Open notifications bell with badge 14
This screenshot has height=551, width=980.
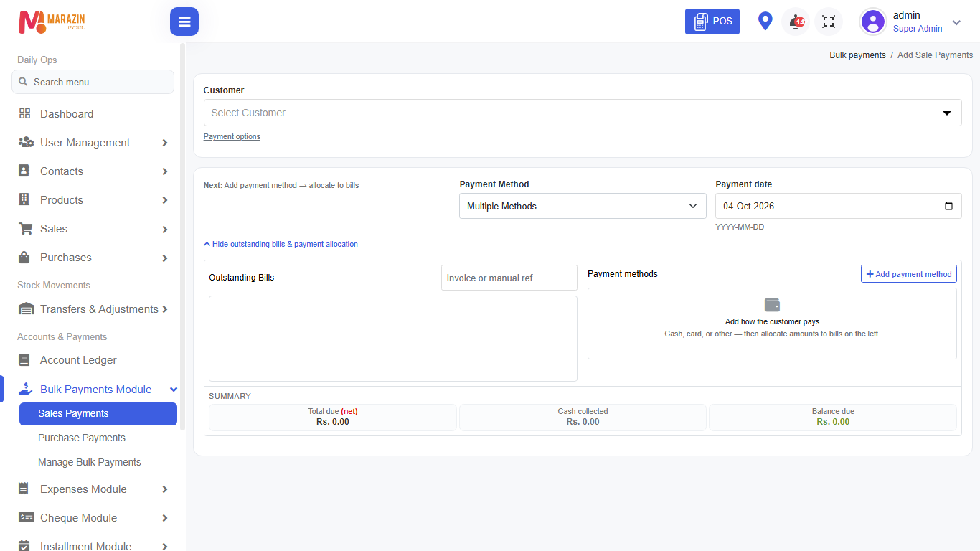pos(796,22)
